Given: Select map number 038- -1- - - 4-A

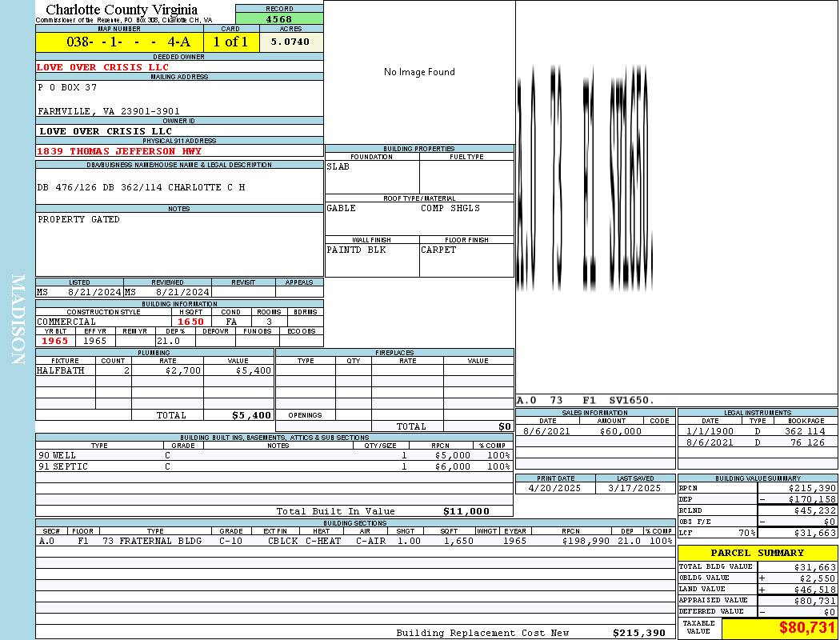Looking at the screenshot, I should (128, 42).
